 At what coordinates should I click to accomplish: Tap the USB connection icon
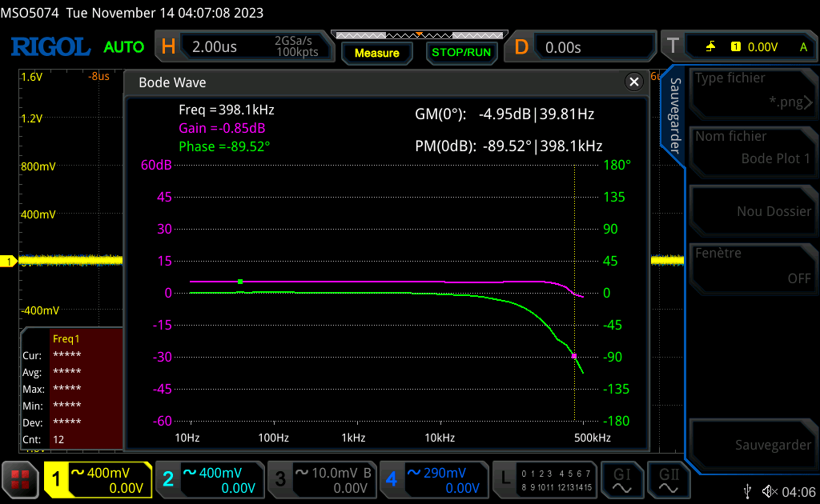coord(747,491)
